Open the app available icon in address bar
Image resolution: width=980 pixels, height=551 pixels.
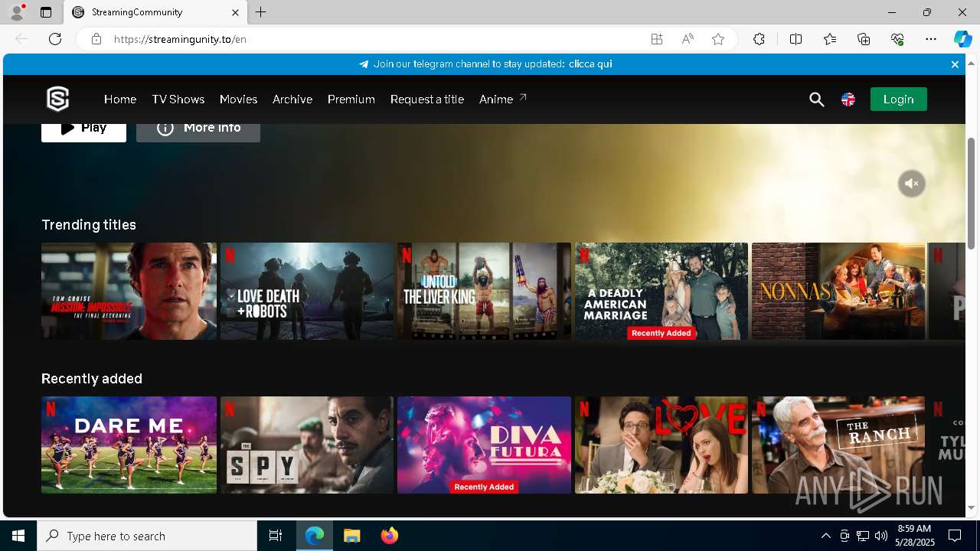[x=657, y=39]
